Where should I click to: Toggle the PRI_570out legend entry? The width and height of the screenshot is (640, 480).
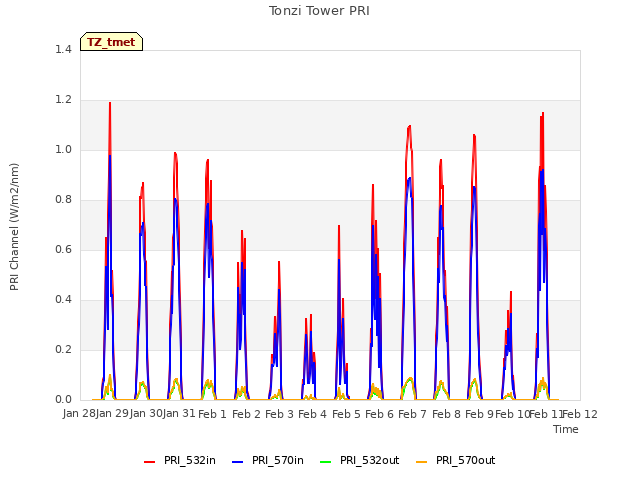click(456, 460)
